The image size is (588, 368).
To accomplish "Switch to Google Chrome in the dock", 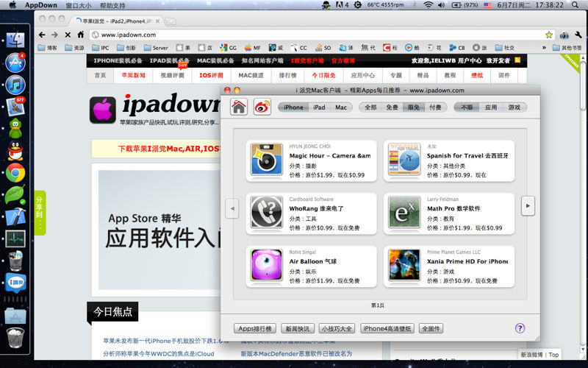I will (x=15, y=173).
